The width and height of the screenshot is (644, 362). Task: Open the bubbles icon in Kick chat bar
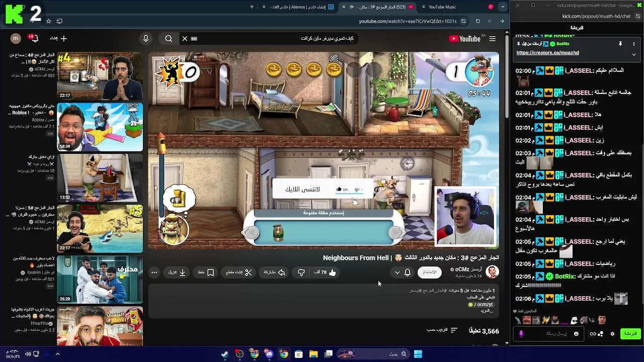pyautogui.click(x=601, y=334)
